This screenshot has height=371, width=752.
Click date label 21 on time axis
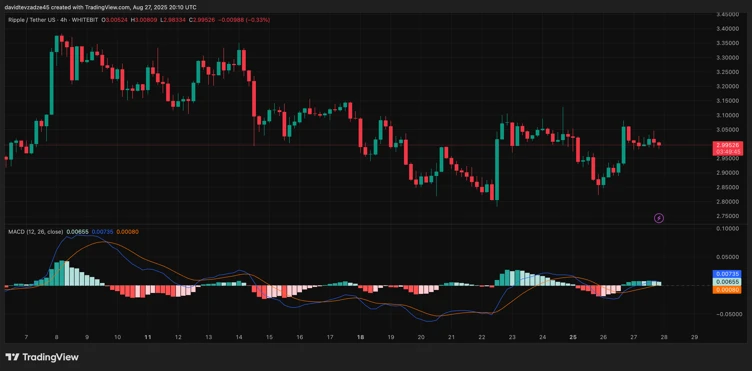(x=452, y=337)
